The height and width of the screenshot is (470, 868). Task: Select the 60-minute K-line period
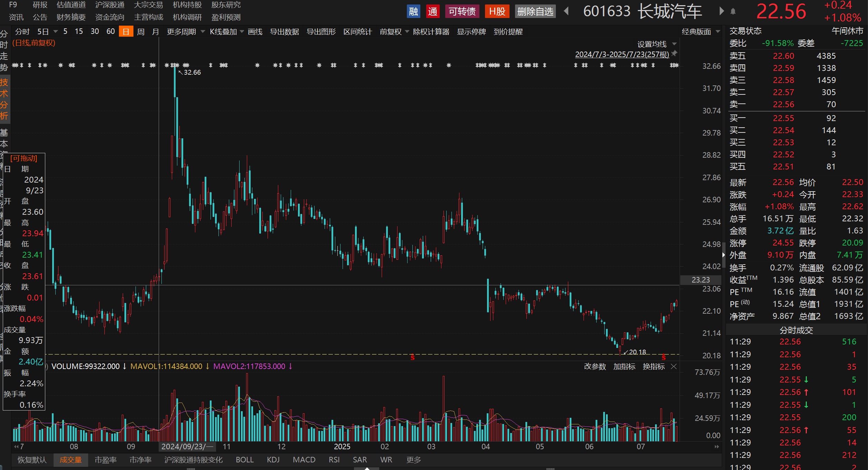tap(111, 31)
